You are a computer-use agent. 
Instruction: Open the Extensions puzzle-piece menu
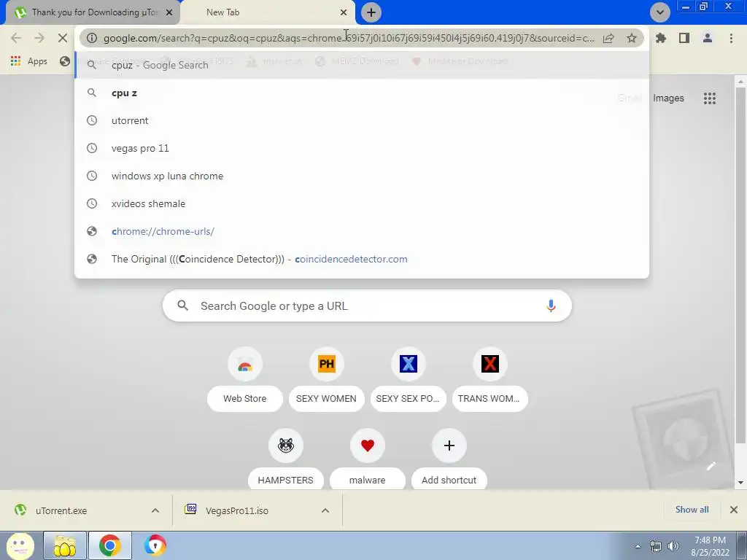660,38
